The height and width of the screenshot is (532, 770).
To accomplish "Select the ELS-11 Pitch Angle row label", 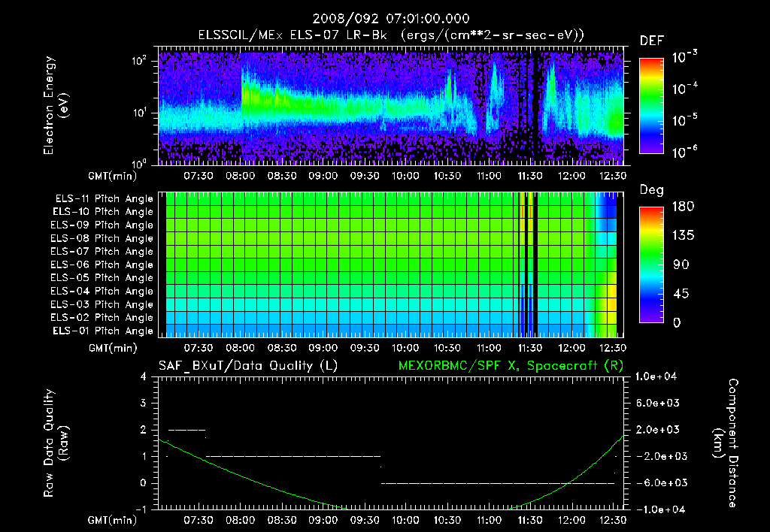I will [104, 199].
